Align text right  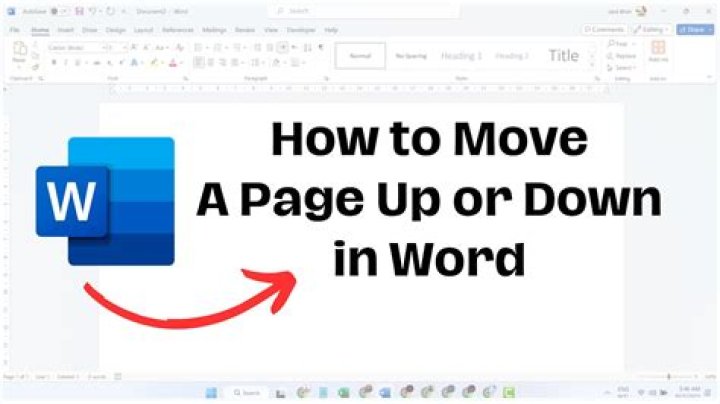click(223, 62)
